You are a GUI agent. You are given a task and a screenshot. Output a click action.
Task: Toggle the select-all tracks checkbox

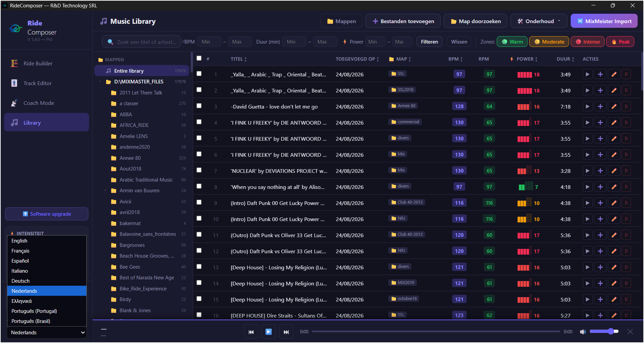click(x=199, y=58)
